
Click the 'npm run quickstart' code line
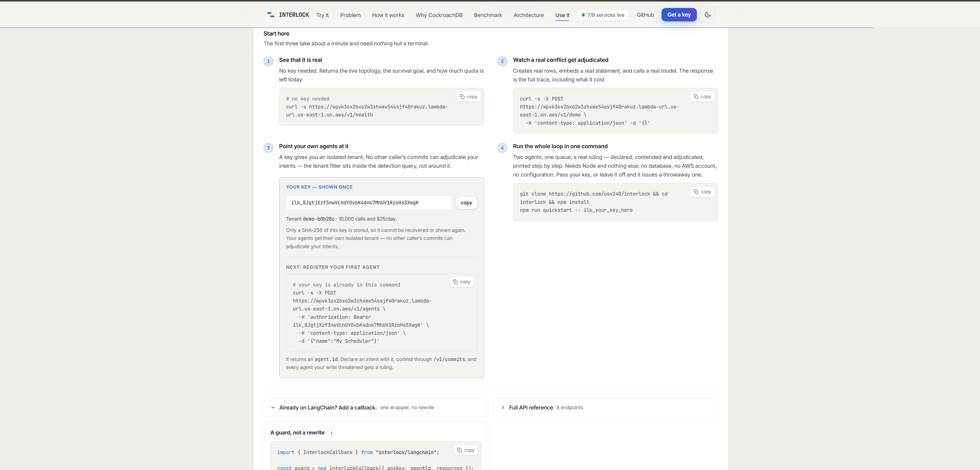(x=576, y=211)
